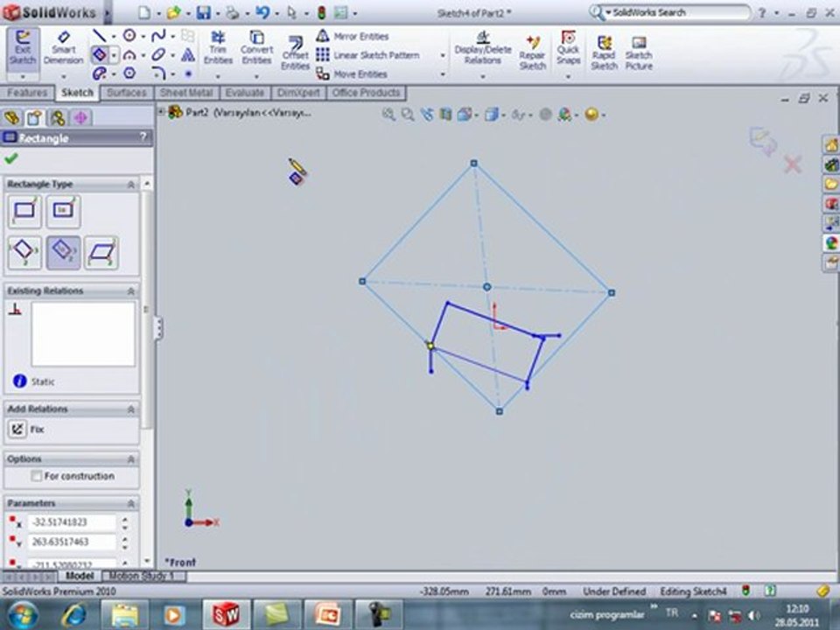This screenshot has height=630, width=840.
Task: Click the Section View icon
Action: point(445,114)
